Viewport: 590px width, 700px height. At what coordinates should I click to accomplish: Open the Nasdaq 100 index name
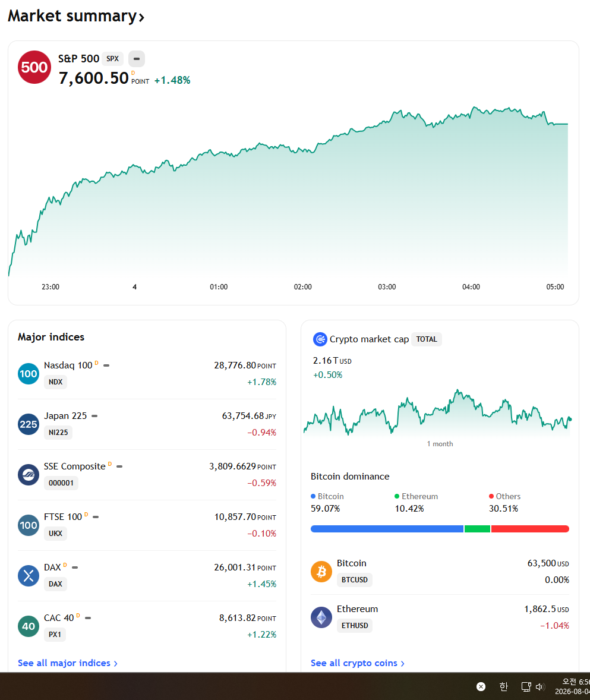[68, 365]
